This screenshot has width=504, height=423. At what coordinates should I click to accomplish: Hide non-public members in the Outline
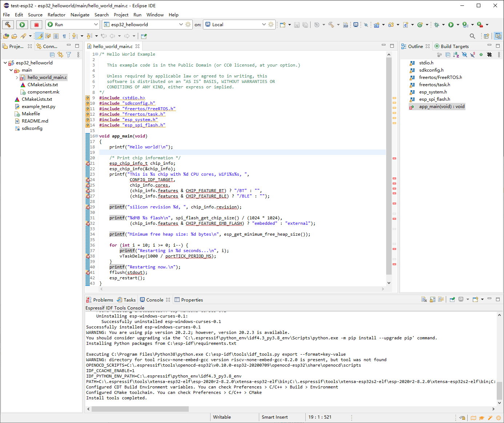[x=465, y=54]
